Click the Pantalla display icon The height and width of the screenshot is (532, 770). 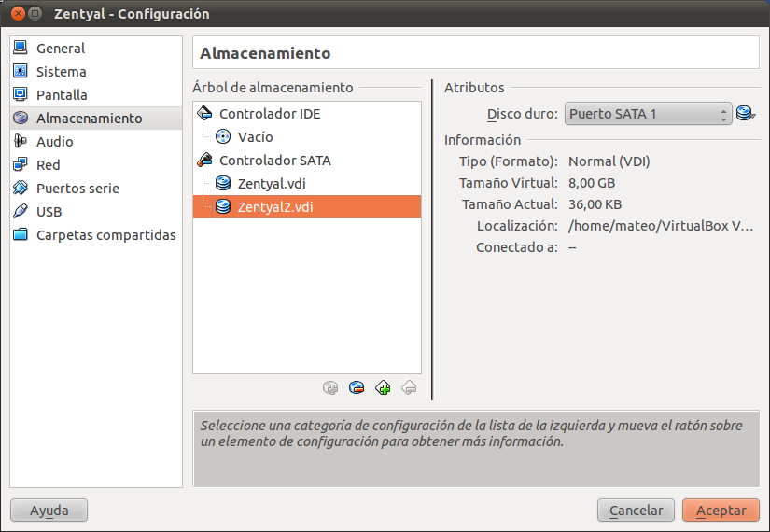(x=21, y=94)
